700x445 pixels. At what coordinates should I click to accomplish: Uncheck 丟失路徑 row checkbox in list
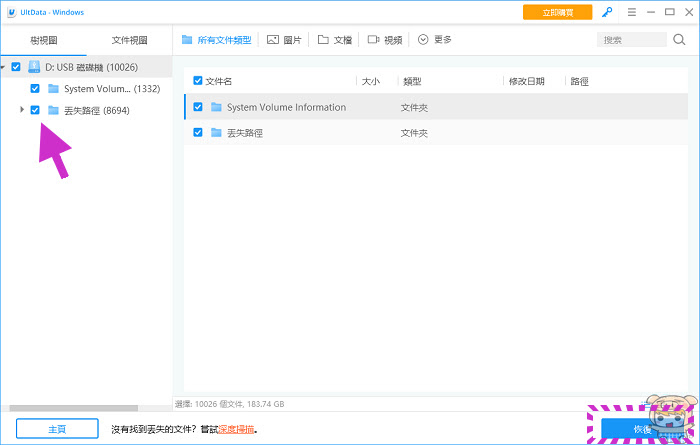coord(198,132)
